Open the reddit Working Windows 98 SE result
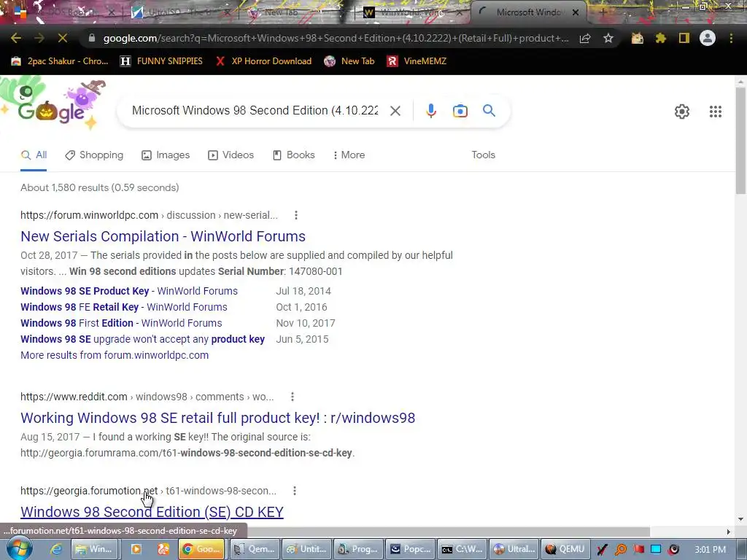This screenshot has height=560, width=747. pos(217,418)
